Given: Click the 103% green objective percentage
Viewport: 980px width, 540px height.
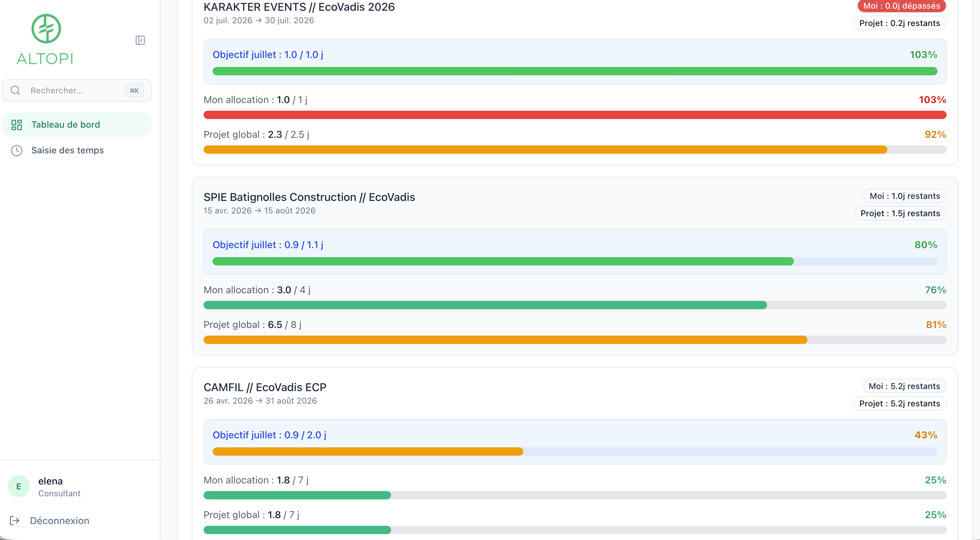Looking at the screenshot, I should [923, 55].
